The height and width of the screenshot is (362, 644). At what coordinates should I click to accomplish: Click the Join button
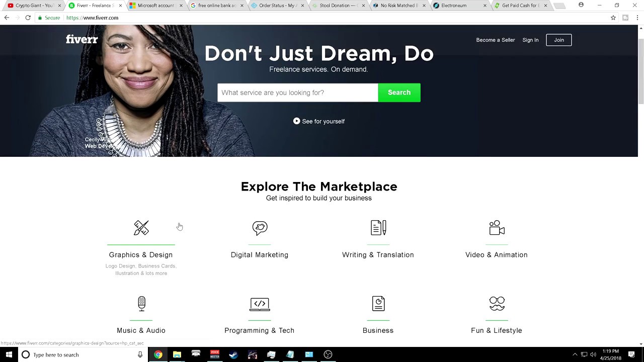click(559, 40)
